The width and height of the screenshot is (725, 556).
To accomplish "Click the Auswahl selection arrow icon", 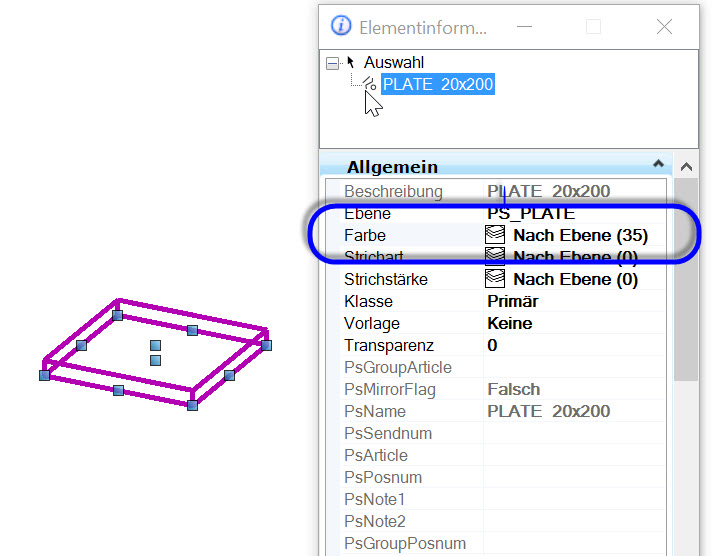I will 350,62.
